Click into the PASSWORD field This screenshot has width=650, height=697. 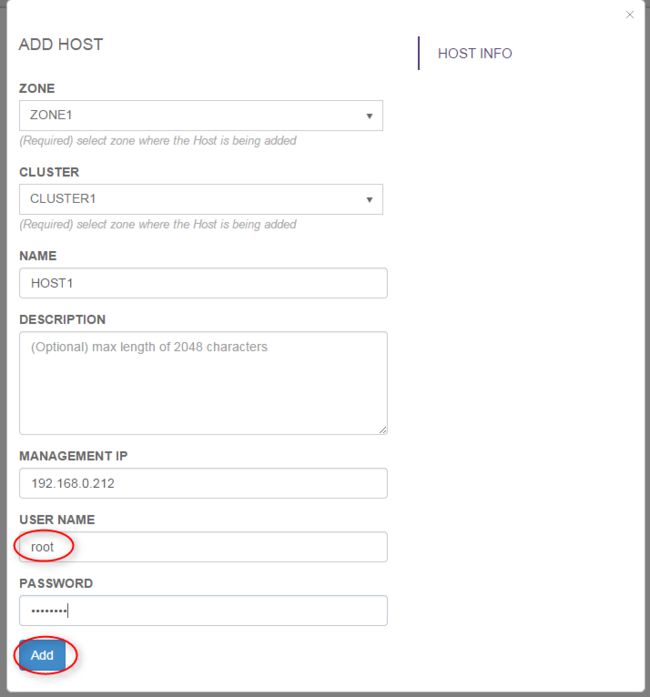[203, 610]
